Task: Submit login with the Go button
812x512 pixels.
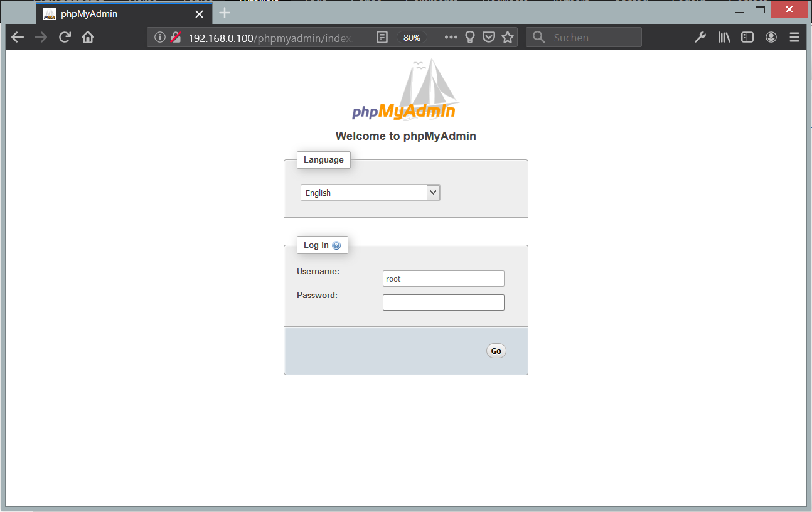Action: 496,351
